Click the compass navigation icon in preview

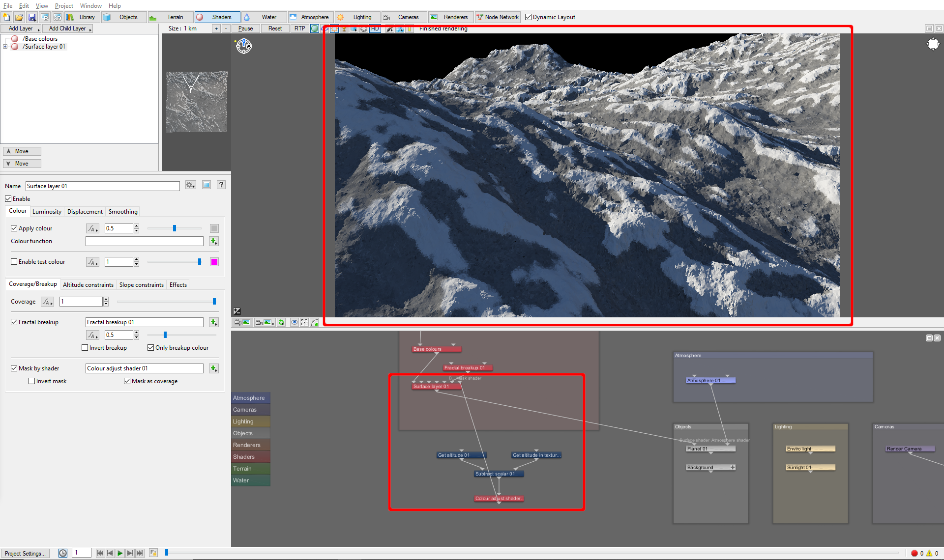tap(244, 46)
